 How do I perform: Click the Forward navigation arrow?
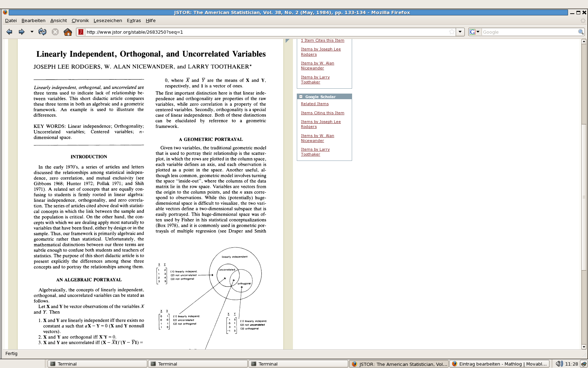[22, 32]
